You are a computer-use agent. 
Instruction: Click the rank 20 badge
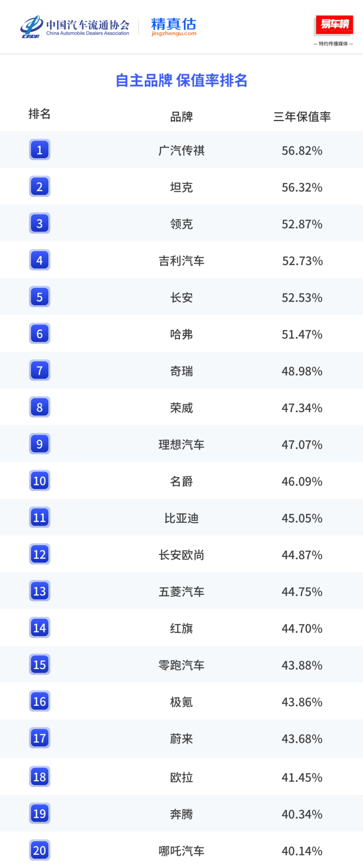39,850
